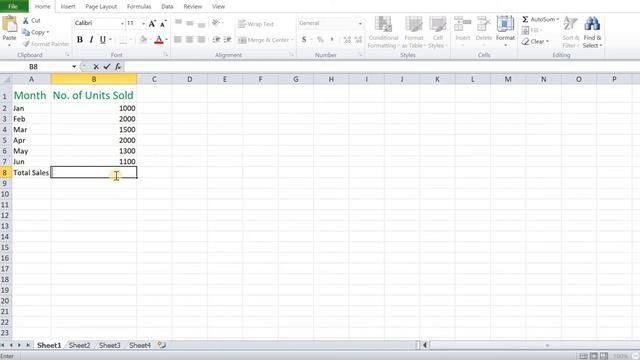Cancel the cell entry with X
The width and height of the screenshot is (640, 360).
tap(96, 67)
